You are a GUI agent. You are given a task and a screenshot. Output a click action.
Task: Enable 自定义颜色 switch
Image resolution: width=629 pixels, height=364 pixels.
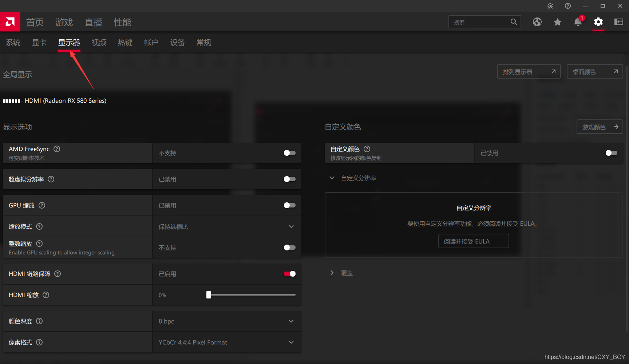(612, 153)
